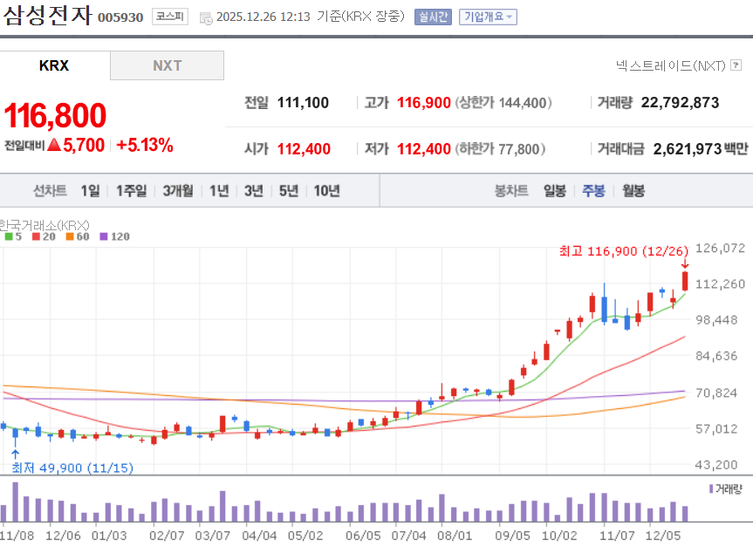Viewport: 753px width, 560px height.
Task: Click the 126,072 price axis label
Action: [x=720, y=248]
